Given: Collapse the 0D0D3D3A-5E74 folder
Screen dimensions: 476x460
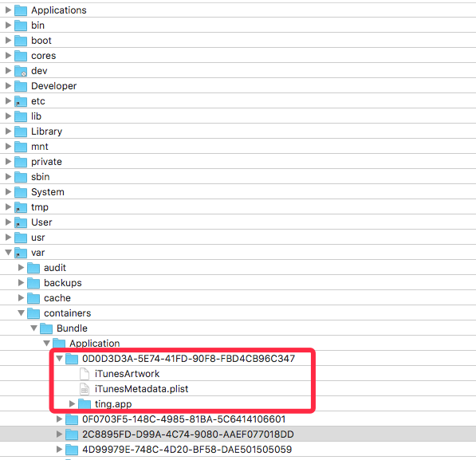Looking at the screenshot, I should [60, 358].
